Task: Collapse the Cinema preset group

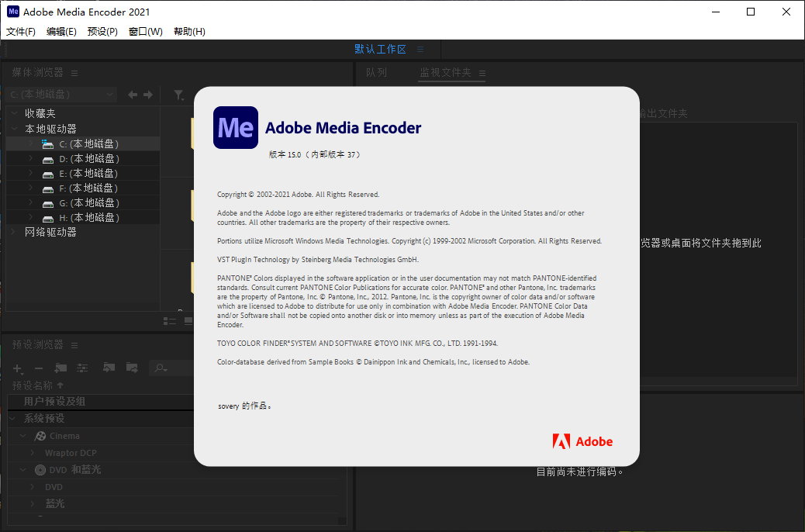Action: [23, 436]
